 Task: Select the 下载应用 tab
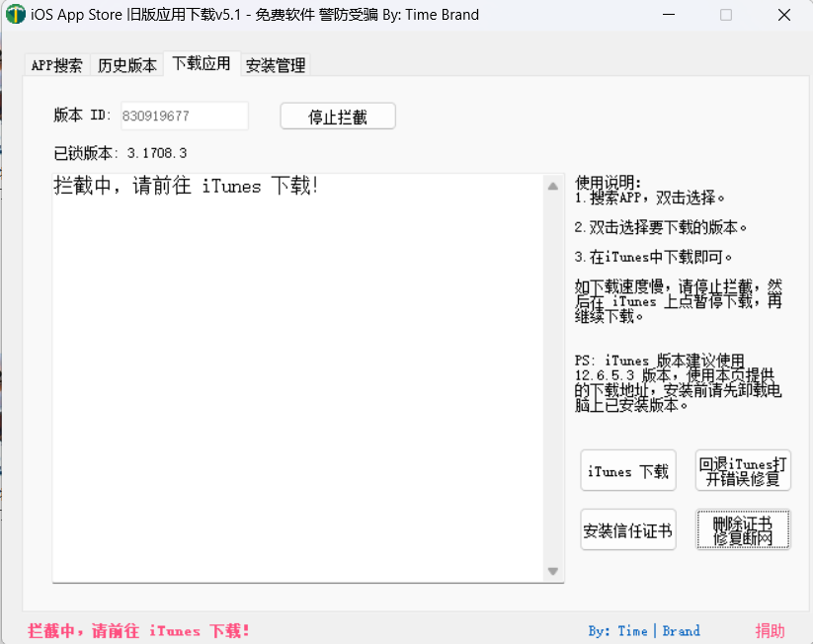[x=201, y=63]
